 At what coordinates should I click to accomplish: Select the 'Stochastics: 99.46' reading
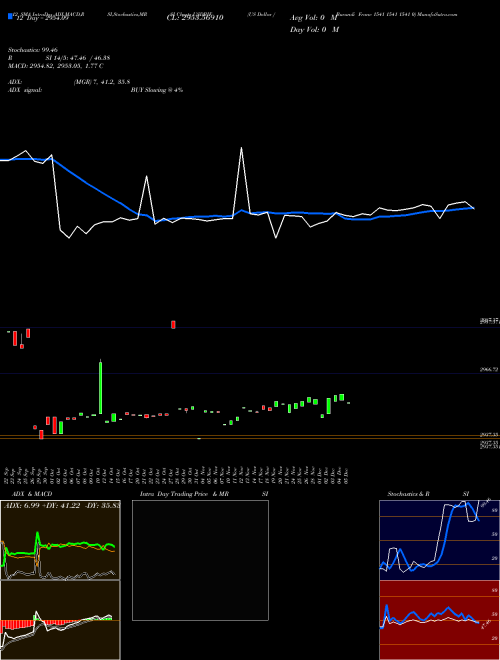pyautogui.click(x=33, y=50)
